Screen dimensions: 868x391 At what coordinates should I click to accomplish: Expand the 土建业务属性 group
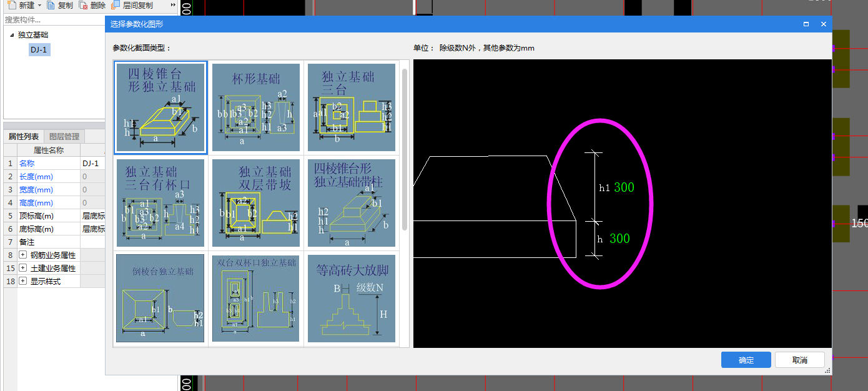click(23, 268)
